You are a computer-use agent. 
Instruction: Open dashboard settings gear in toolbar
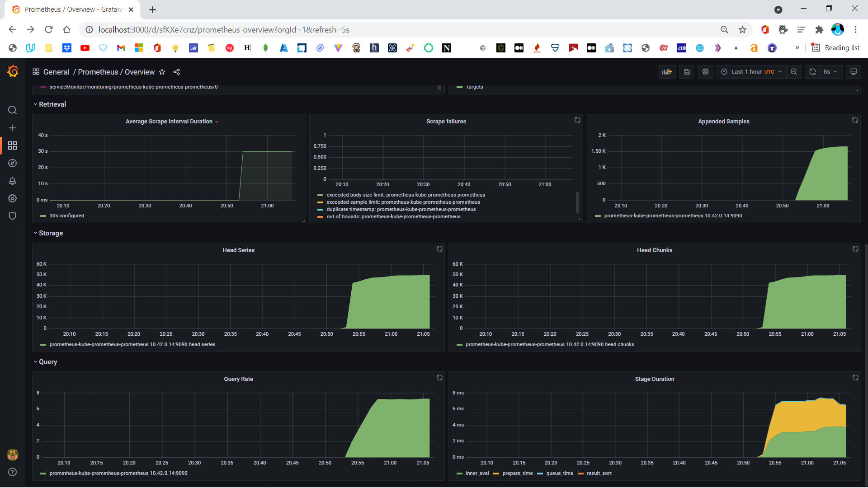tap(705, 72)
